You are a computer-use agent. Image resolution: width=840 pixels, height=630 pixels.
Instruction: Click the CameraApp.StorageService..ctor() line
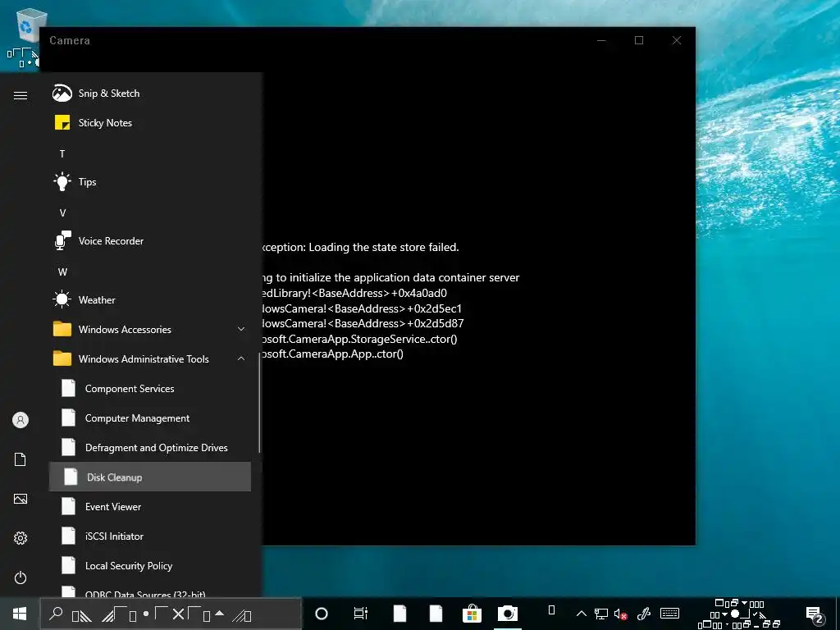(359, 339)
